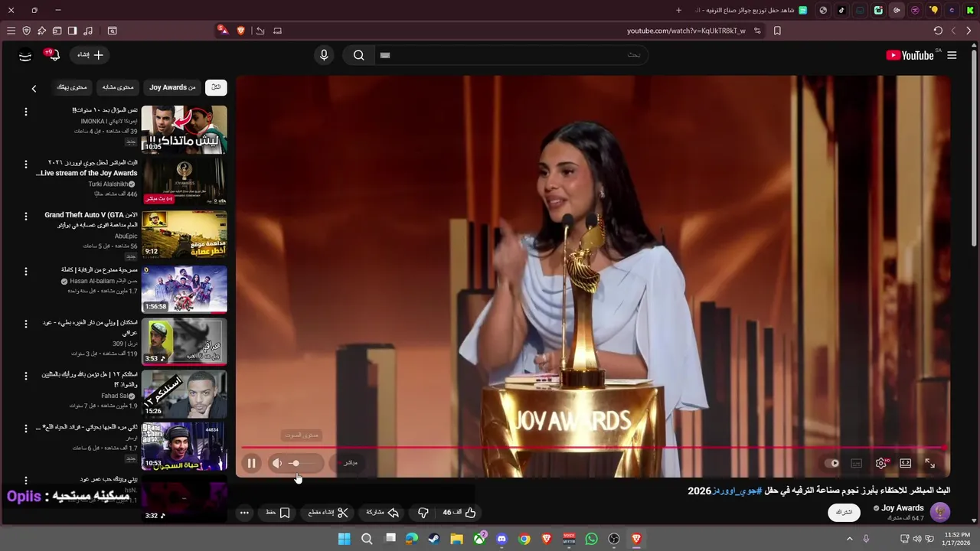Select the 'All' filter chip
Image resolution: width=980 pixels, height=551 pixels.
coord(216,87)
